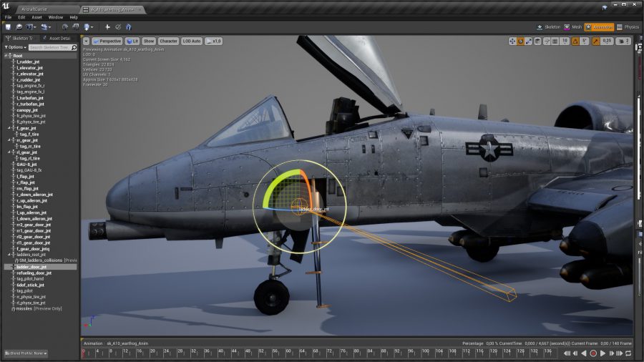This screenshot has width=644, height=362.
Task: Open playback speed x1,0 dropdown
Action: (x=213, y=41)
